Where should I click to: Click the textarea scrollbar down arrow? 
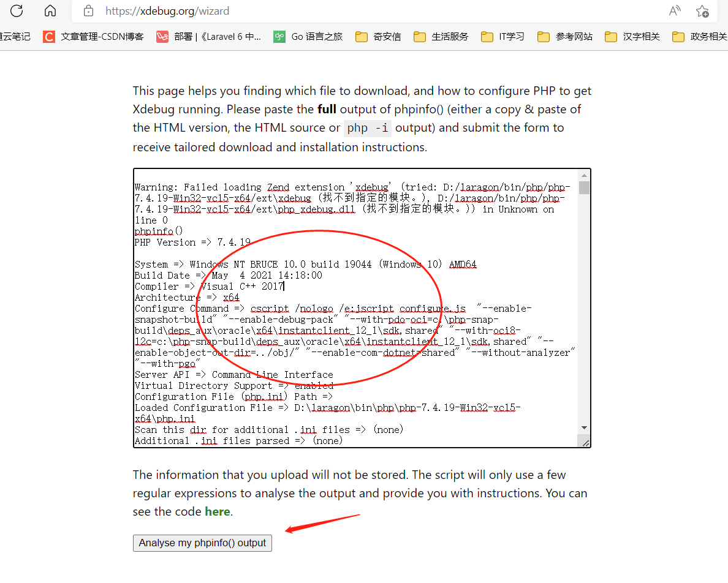tap(584, 427)
